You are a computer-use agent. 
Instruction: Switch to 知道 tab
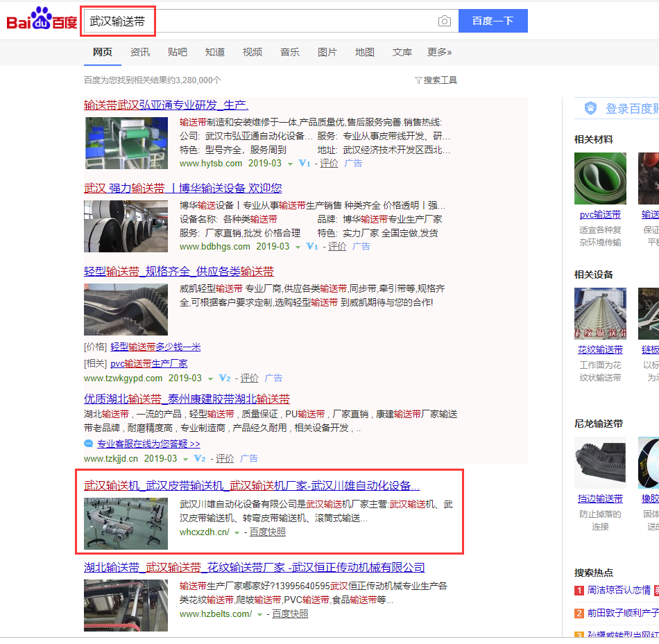[215, 52]
